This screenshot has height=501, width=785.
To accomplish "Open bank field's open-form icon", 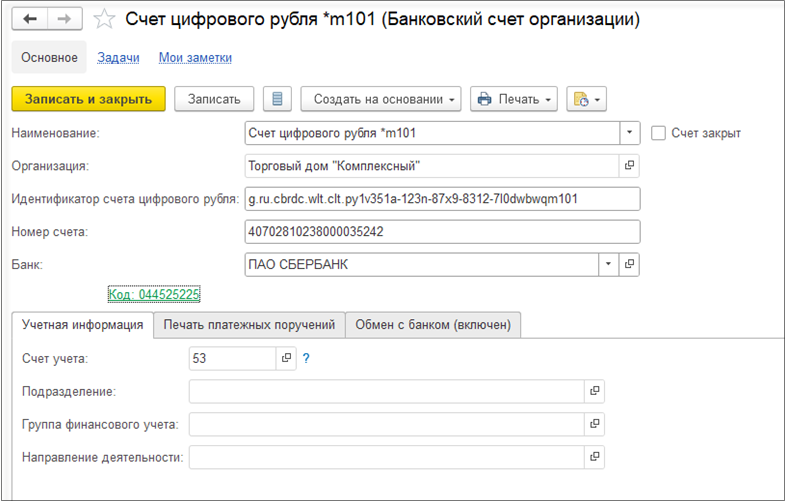I will [x=630, y=264].
